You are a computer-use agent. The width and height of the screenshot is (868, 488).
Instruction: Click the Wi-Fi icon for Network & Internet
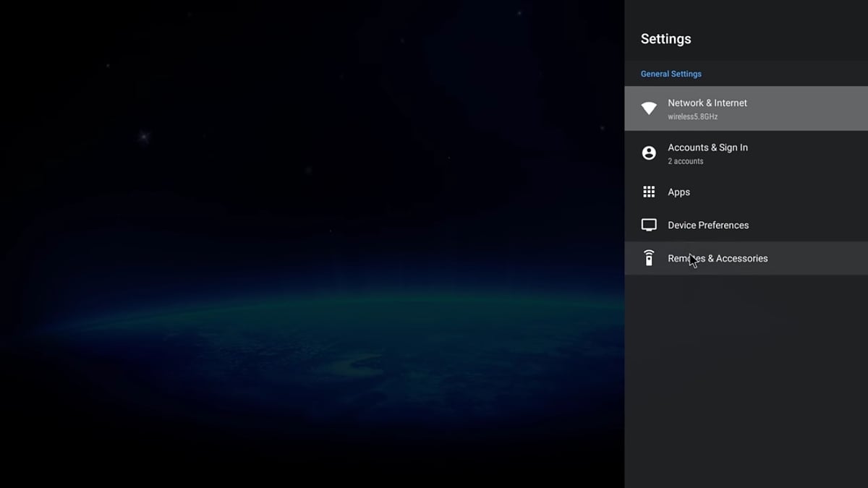click(649, 108)
